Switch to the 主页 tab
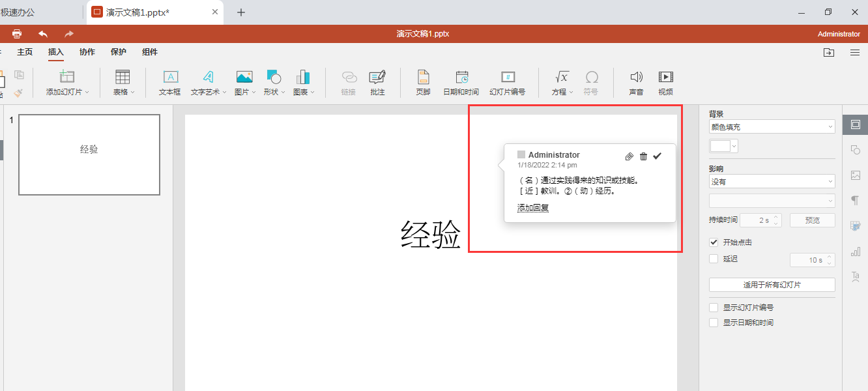 25,52
